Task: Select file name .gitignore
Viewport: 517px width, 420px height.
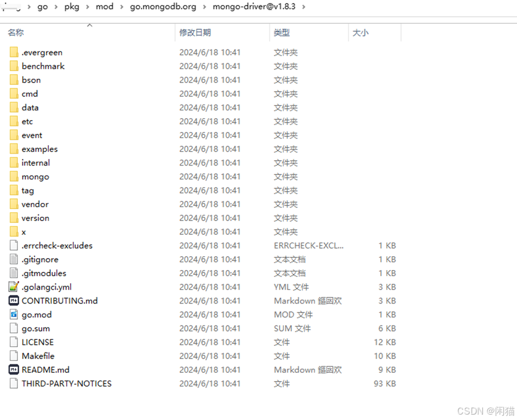Action: tap(40, 260)
